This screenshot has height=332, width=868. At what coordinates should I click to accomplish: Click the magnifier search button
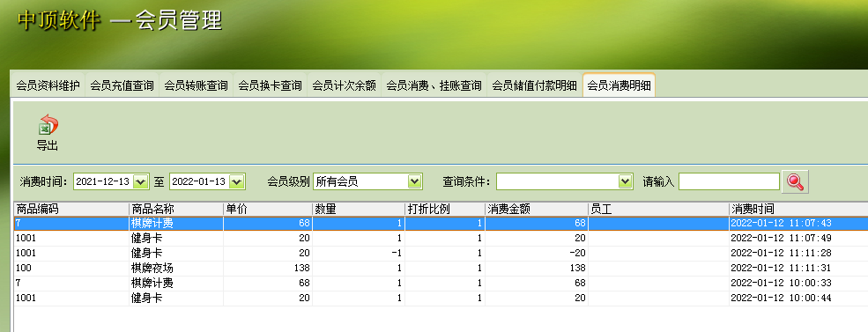(x=795, y=181)
